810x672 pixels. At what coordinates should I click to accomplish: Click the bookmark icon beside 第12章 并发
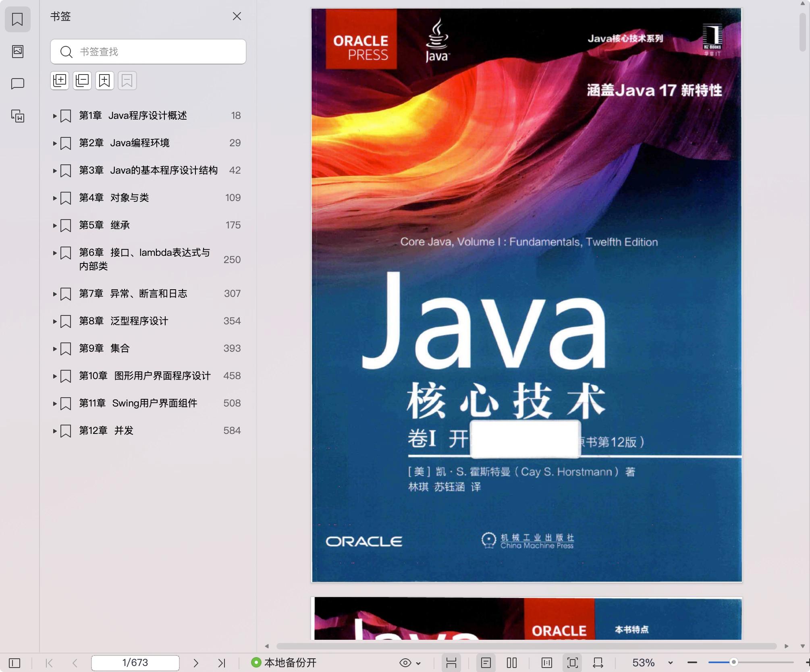coord(66,431)
